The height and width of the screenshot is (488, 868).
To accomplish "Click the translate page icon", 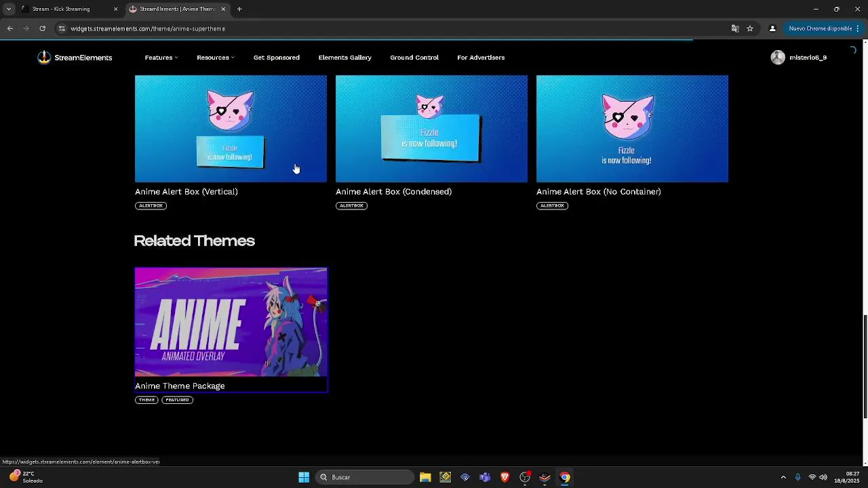I will pos(735,28).
